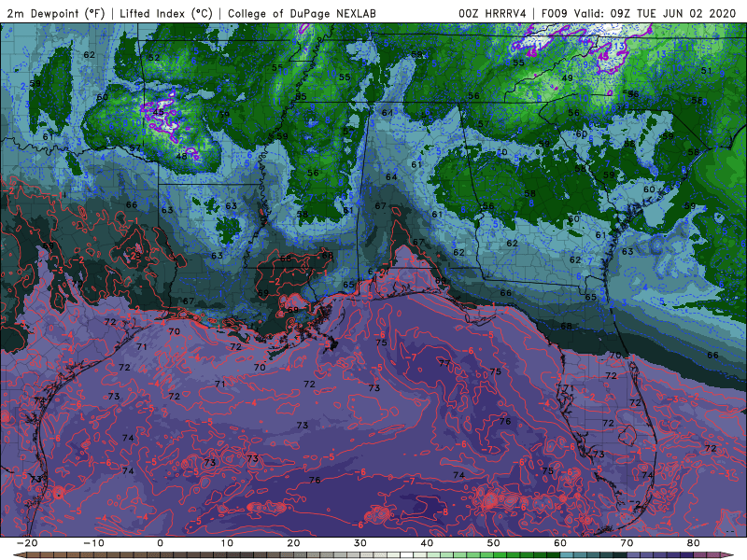Click the 80 label on the color scale
The height and width of the screenshot is (560, 747).
click(694, 543)
